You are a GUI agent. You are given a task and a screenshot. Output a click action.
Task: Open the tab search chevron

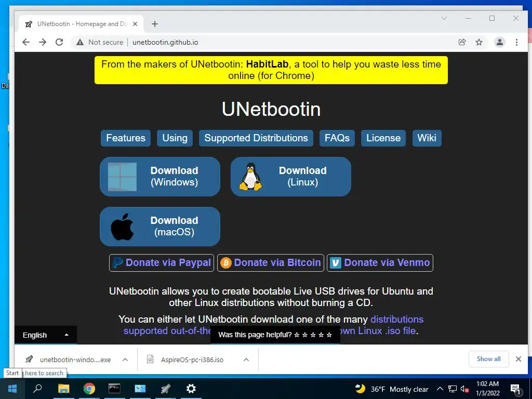coord(444,18)
